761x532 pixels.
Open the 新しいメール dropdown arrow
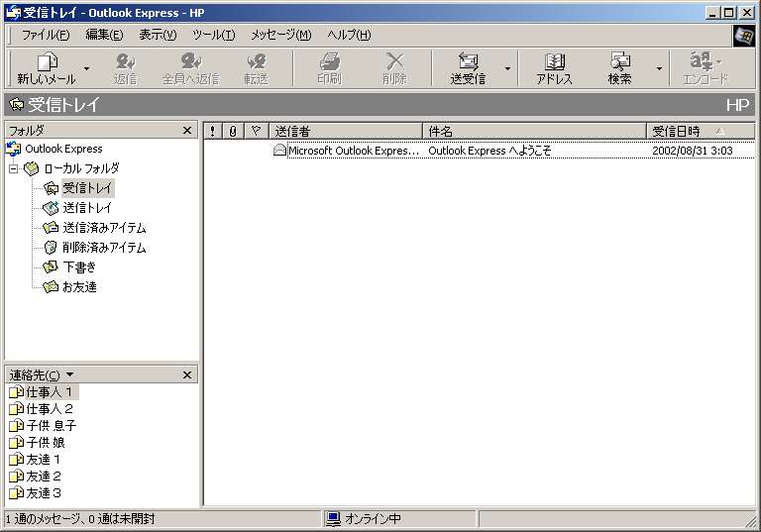coord(86,69)
